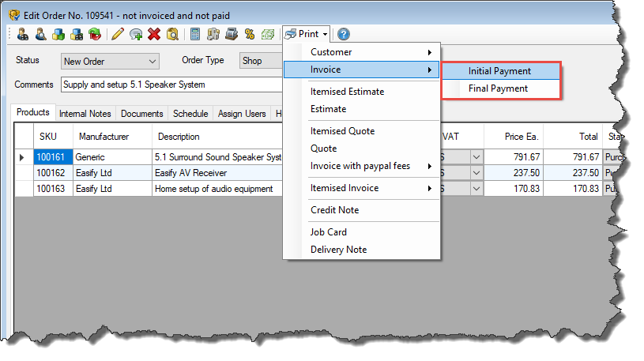The image size is (644, 361).
Task: Select Initial Payment from Invoice submenu
Action: point(499,71)
